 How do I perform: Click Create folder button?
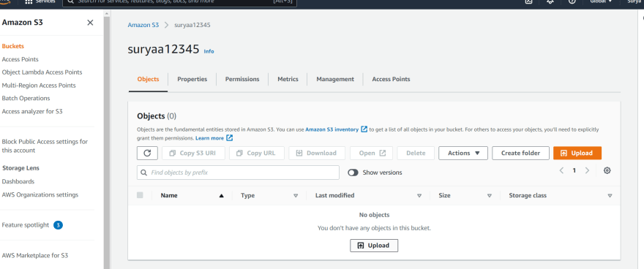(521, 153)
